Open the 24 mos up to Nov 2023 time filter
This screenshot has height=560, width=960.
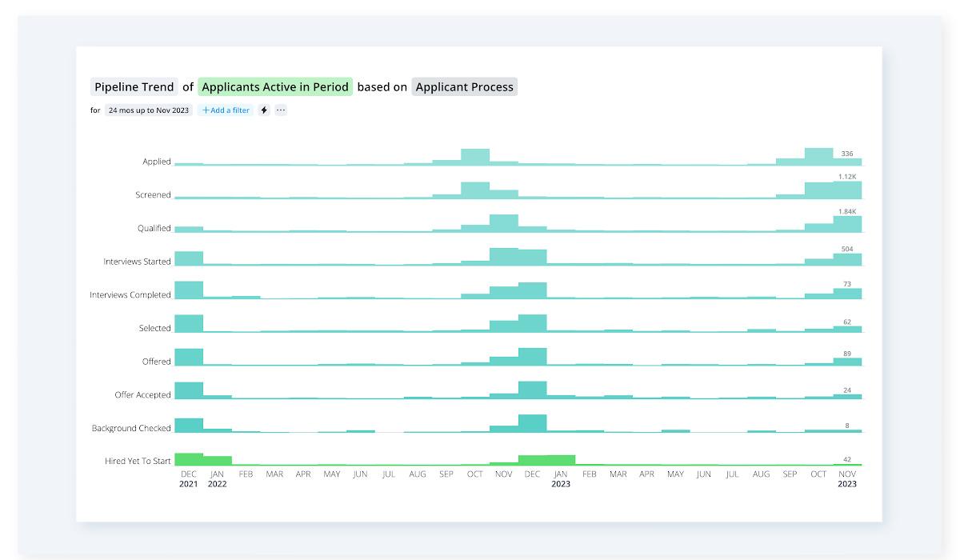149,110
